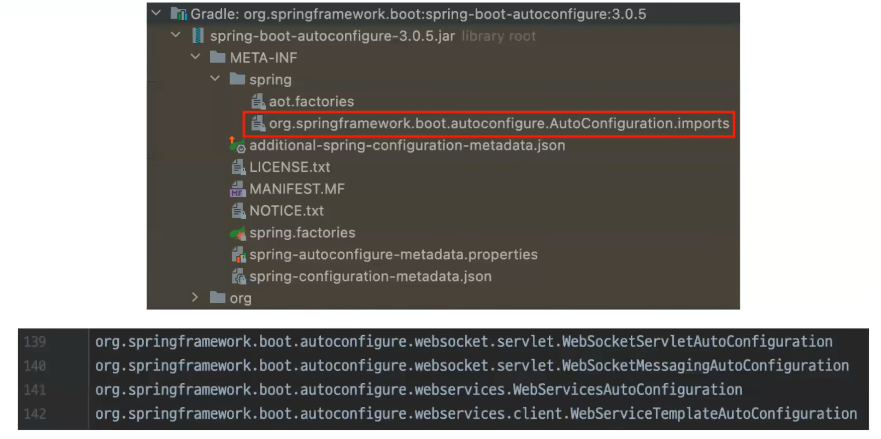Select NOTICE.txt in the project tree
The width and height of the screenshot is (881, 439).
tap(287, 211)
